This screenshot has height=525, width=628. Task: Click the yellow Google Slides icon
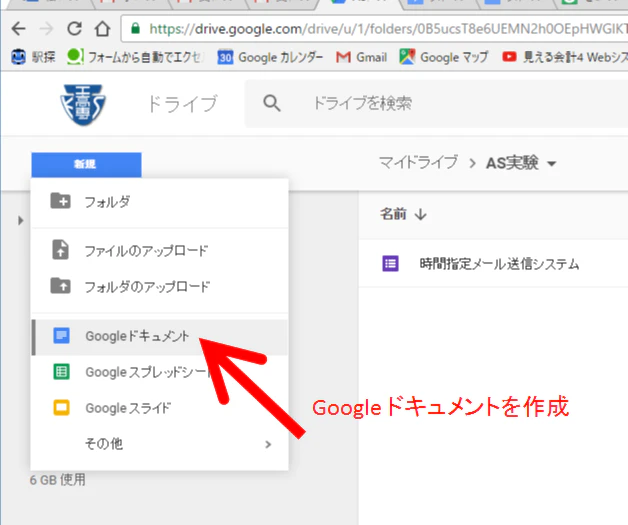[61, 408]
